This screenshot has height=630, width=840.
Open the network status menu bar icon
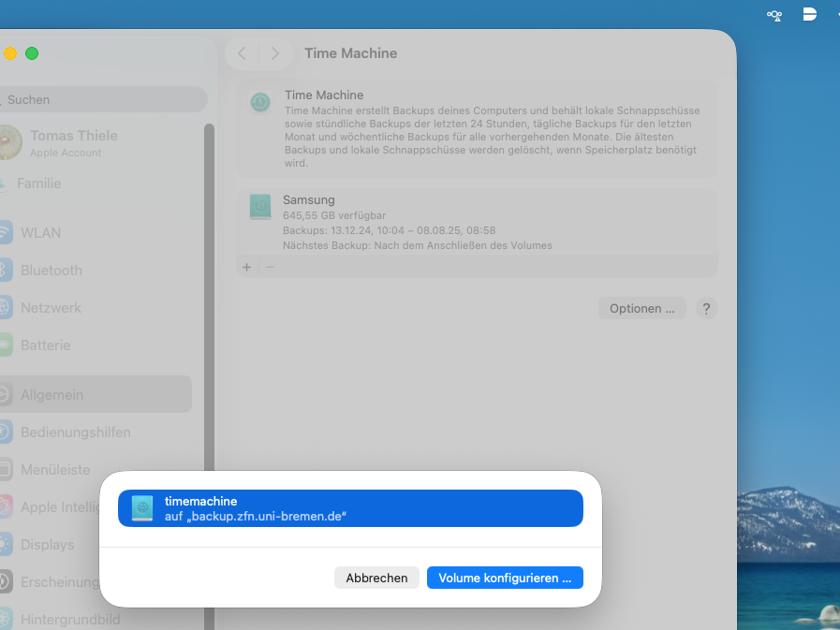(x=774, y=15)
